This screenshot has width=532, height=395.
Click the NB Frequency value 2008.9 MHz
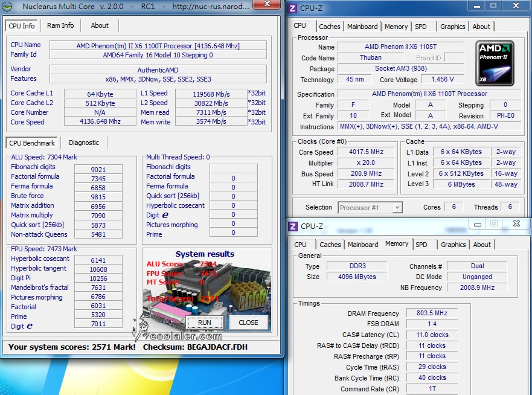point(477,287)
